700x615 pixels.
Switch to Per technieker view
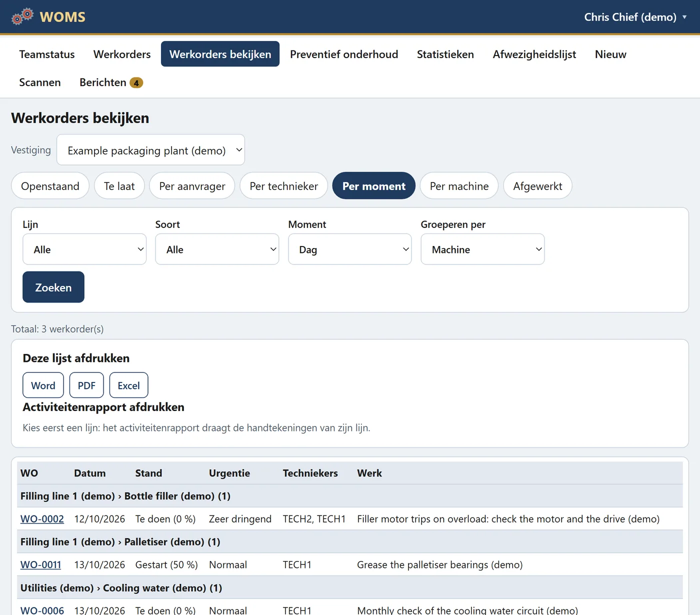(x=284, y=186)
